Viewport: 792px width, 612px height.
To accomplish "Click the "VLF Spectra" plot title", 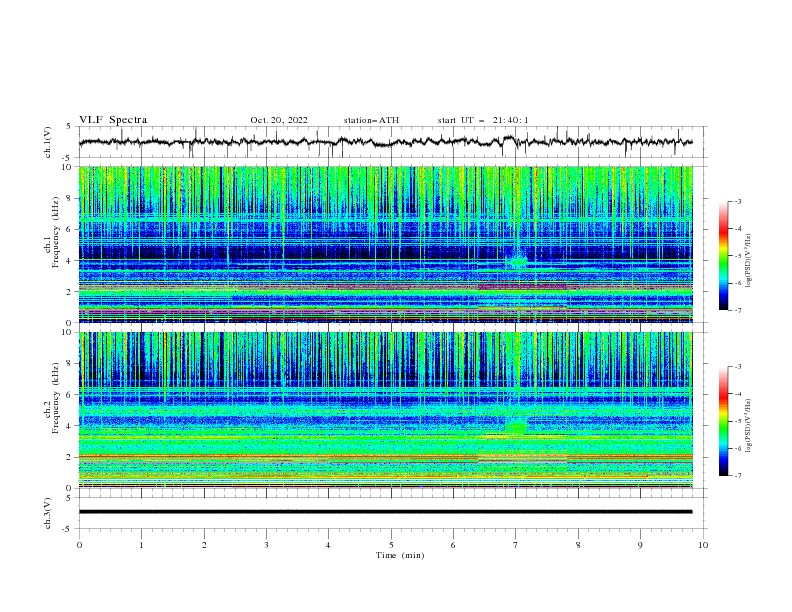I will (x=113, y=120).
